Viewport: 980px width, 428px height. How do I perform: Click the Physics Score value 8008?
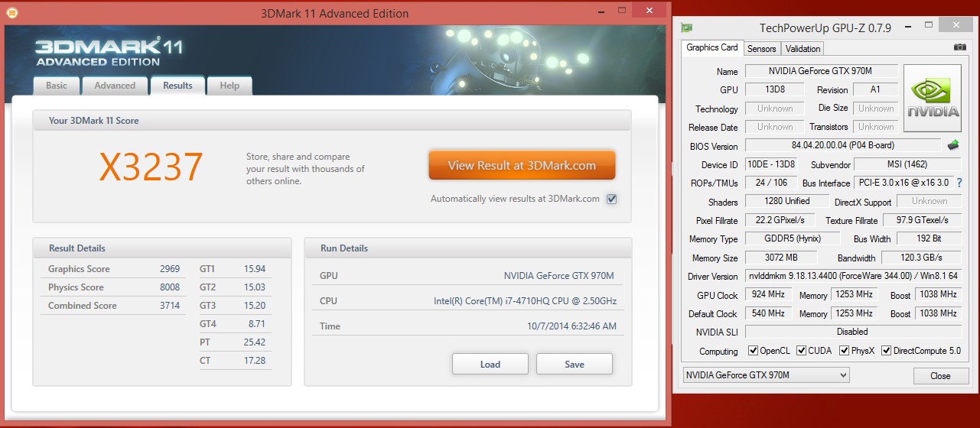pyautogui.click(x=170, y=287)
